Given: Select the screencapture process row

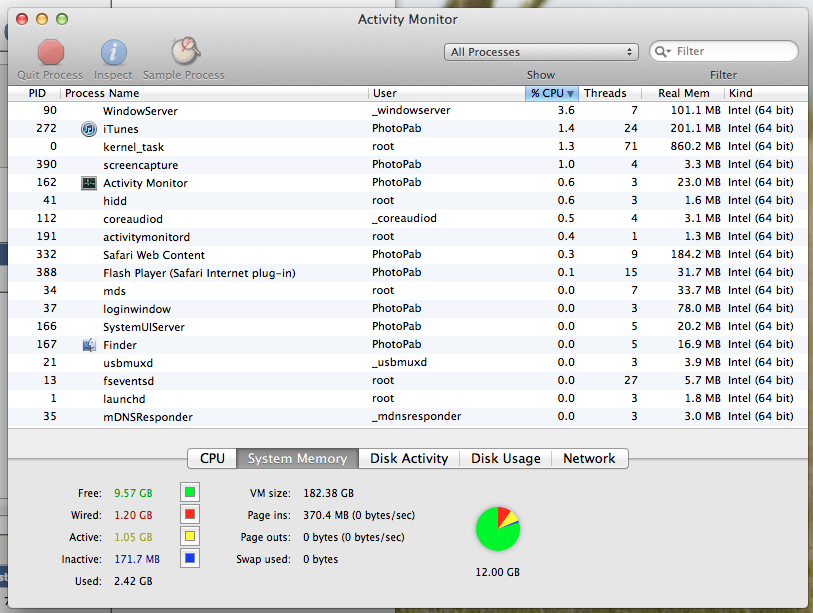Looking at the screenshot, I should [408, 165].
